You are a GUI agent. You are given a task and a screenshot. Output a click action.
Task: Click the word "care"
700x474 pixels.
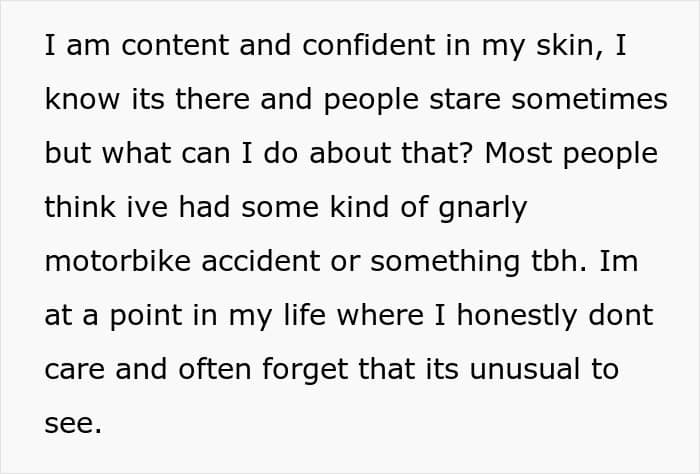(x=75, y=370)
